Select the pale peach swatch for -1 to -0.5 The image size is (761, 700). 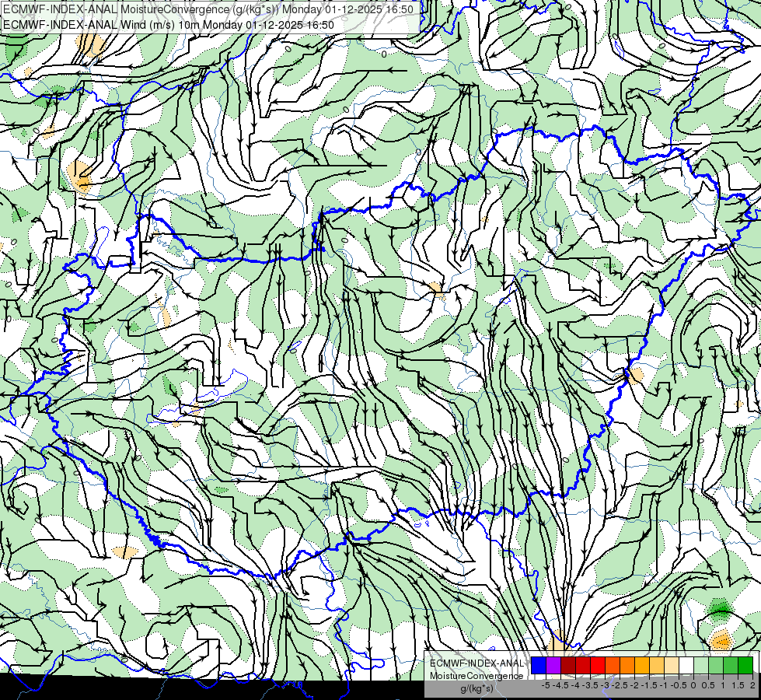click(672, 665)
